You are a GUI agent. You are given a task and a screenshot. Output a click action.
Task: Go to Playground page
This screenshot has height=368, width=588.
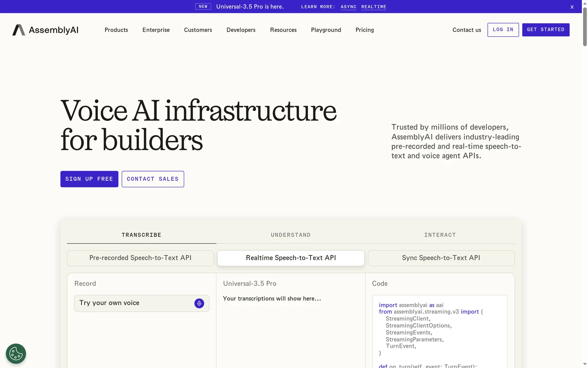coord(326,30)
